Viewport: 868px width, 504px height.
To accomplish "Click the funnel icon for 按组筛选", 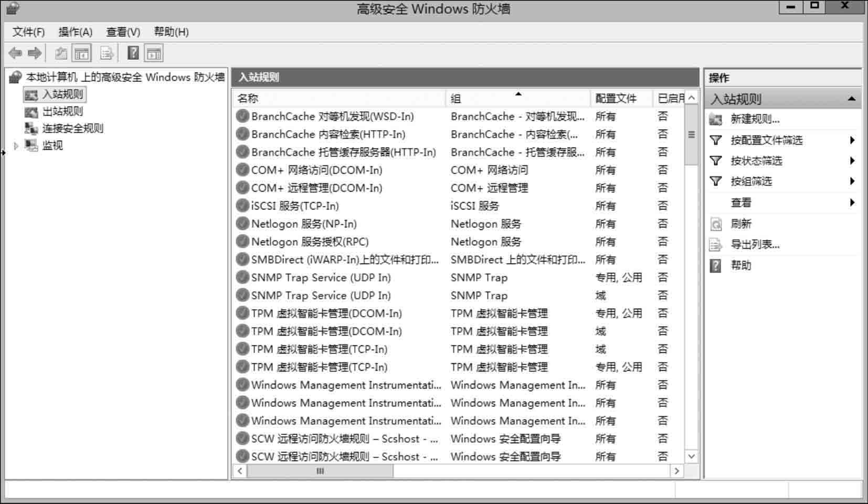I will point(716,181).
